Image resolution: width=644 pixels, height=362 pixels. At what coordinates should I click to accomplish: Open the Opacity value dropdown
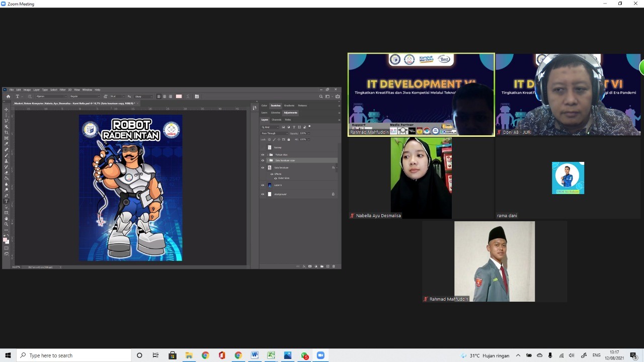309,133
